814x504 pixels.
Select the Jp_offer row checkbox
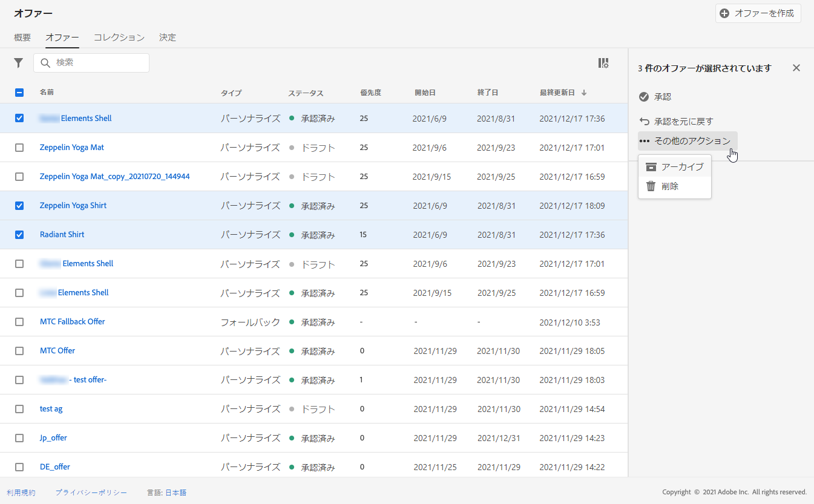click(x=19, y=438)
